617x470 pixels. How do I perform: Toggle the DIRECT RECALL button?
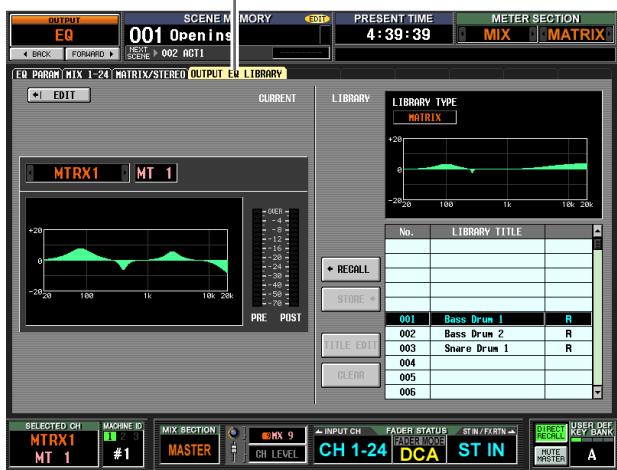(x=550, y=433)
